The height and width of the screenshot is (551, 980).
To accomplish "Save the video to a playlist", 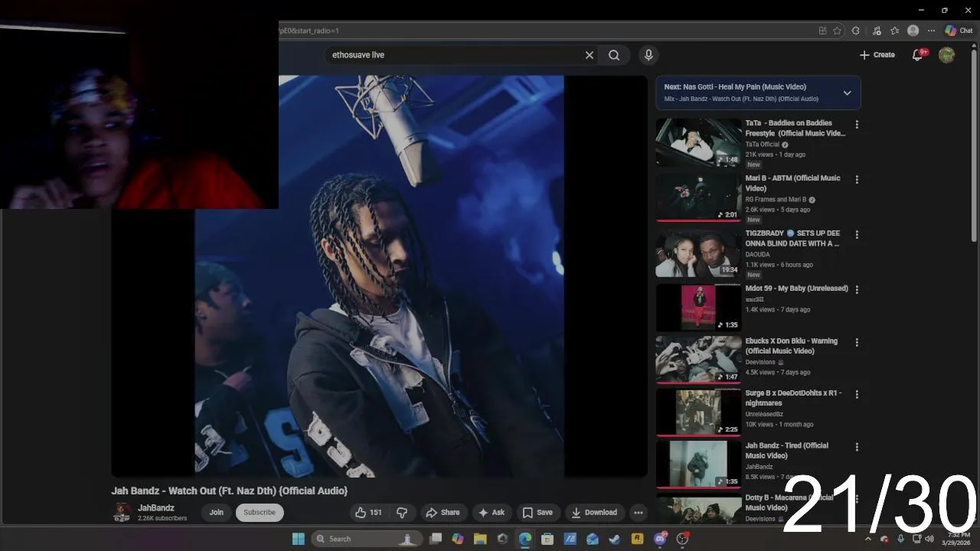I will 537,513.
